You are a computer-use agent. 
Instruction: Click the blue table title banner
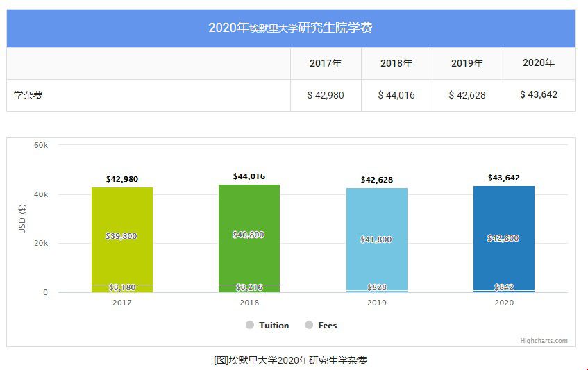point(290,28)
